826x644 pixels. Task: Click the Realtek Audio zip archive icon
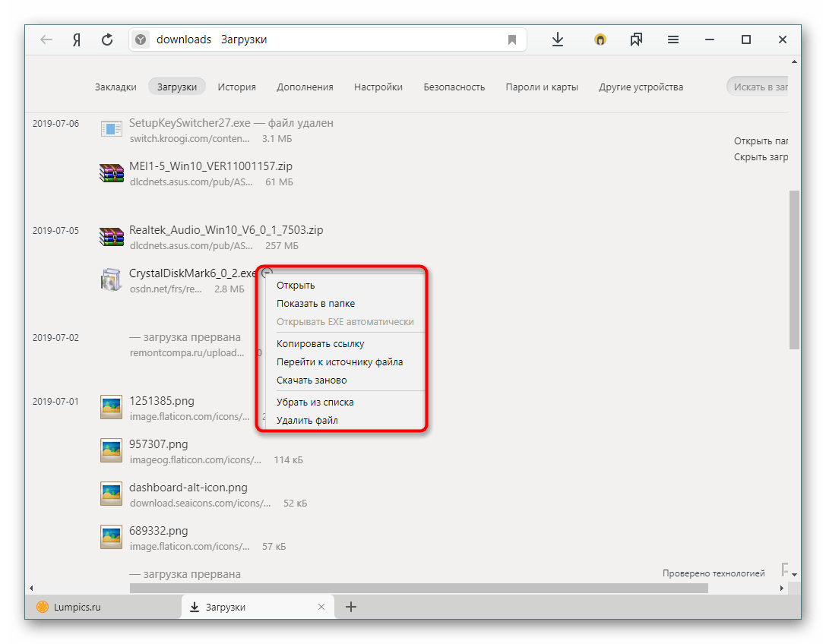[112, 237]
